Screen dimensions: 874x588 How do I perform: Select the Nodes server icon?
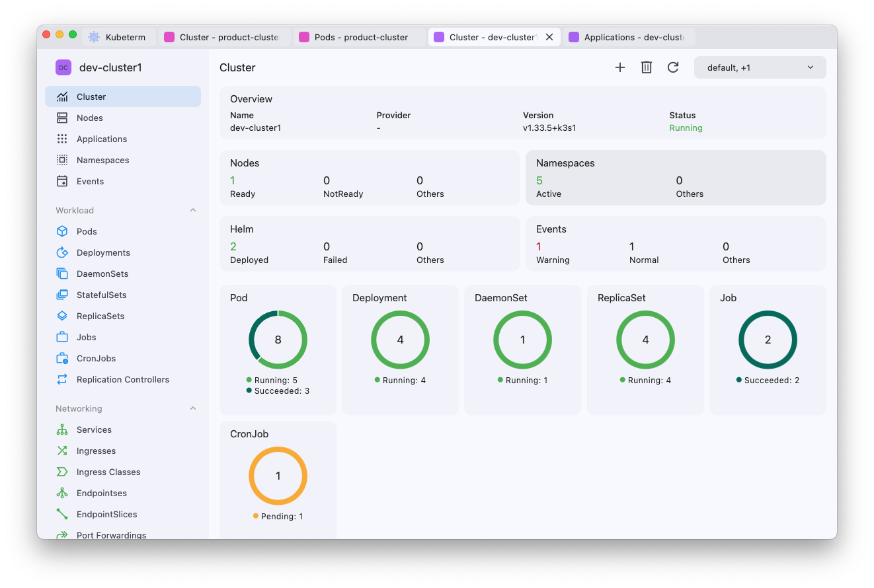(62, 118)
